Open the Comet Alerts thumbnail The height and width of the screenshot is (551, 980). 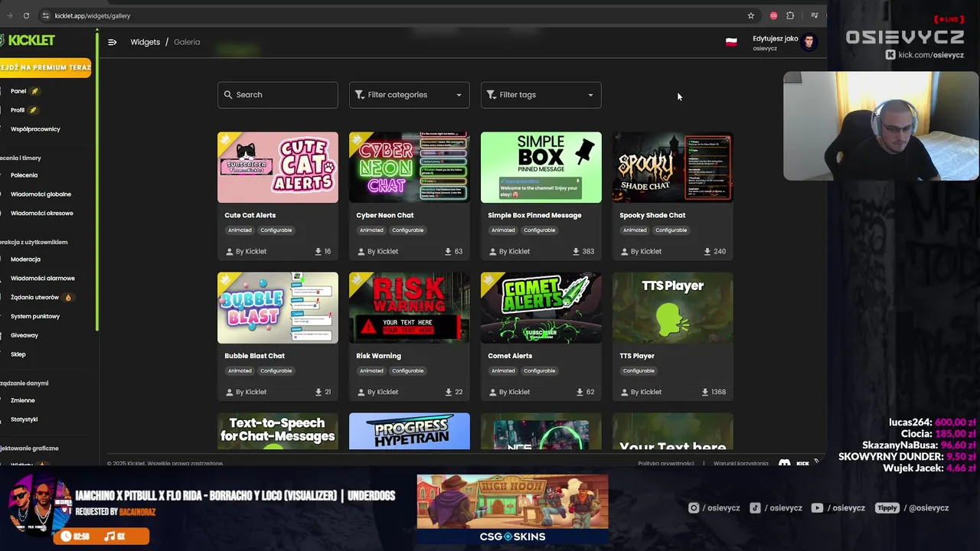click(x=541, y=308)
